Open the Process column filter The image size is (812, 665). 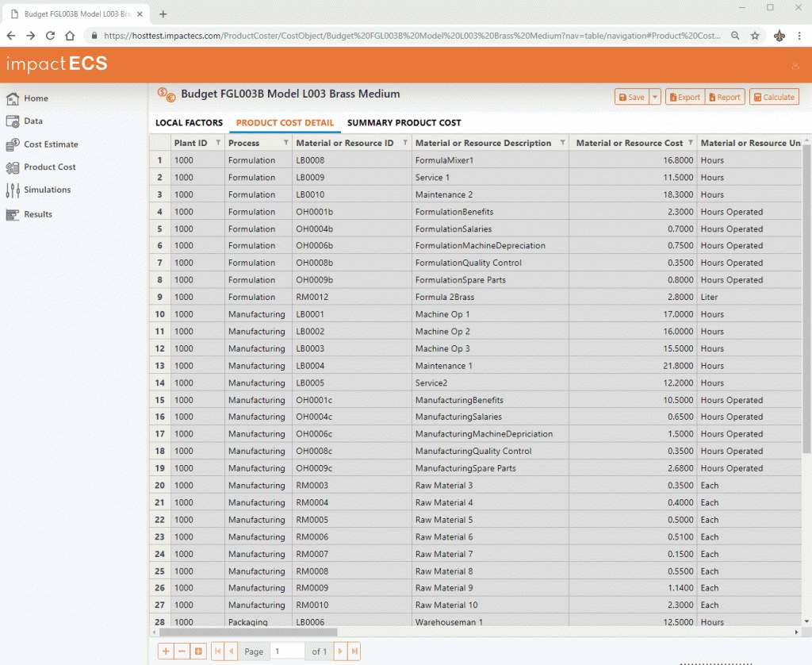click(285, 143)
